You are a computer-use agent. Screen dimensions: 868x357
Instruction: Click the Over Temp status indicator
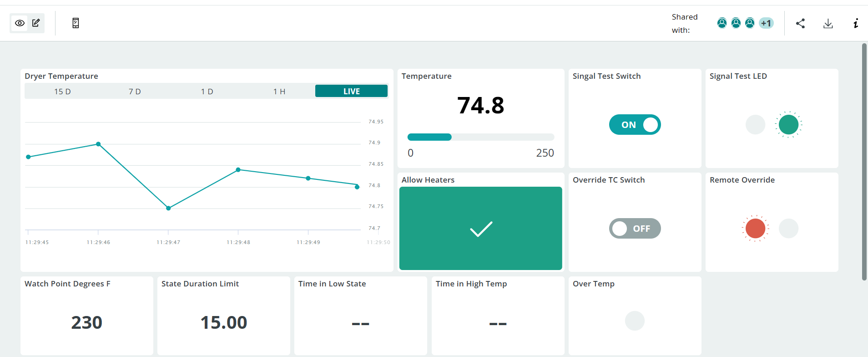635,321
